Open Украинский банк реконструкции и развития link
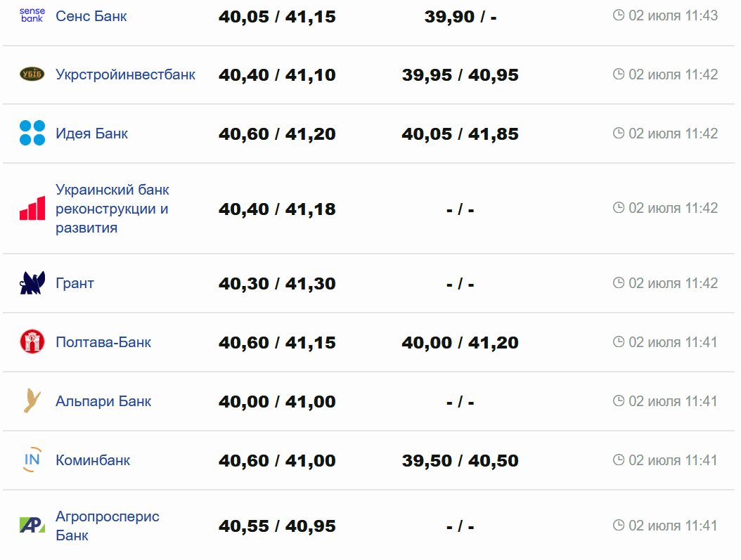Screen dimensions: 741x560 click(x=112, y=209)
